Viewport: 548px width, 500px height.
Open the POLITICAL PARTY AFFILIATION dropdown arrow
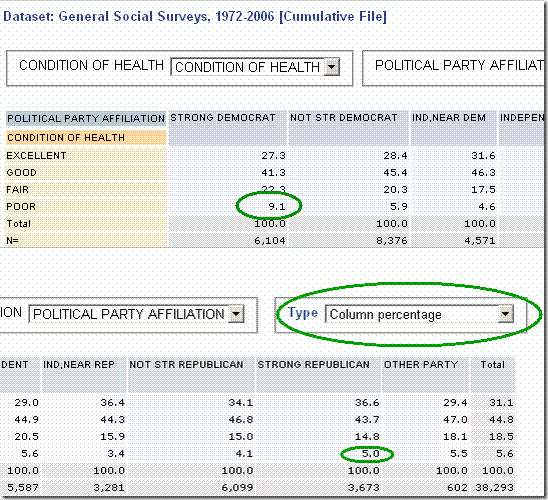(x=236, y=313)
